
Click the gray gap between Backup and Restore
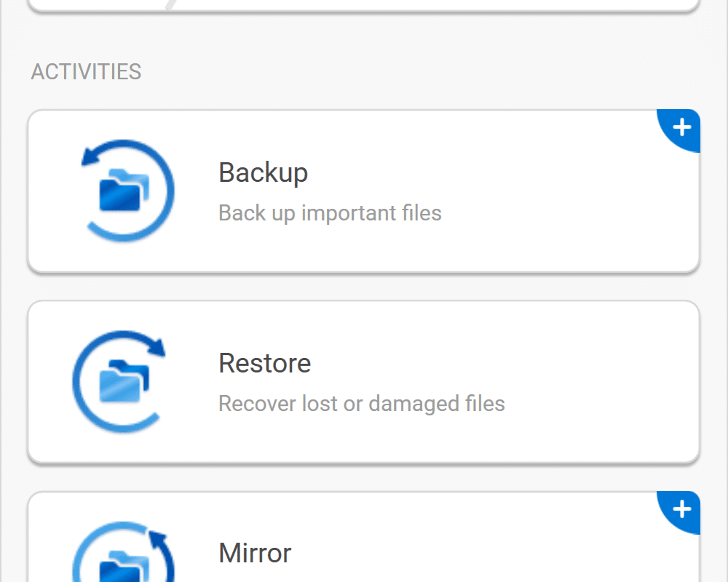coord(363,287)
